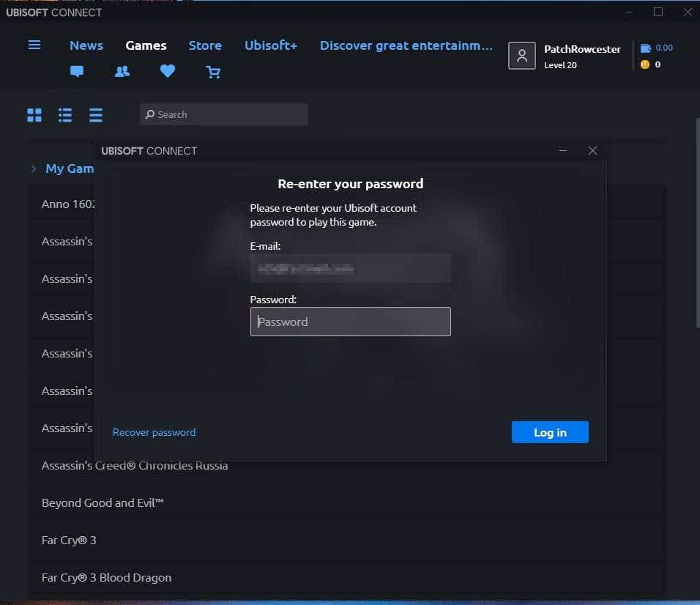Click the user avatar icon
Viewport: 700px width, 605px height.
tap(522, 56)
